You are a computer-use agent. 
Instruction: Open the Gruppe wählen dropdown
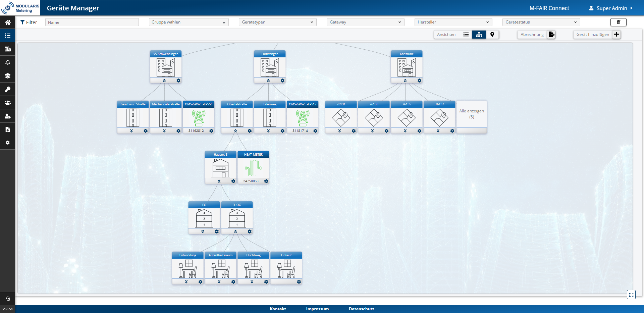click(x=189, y=22)
